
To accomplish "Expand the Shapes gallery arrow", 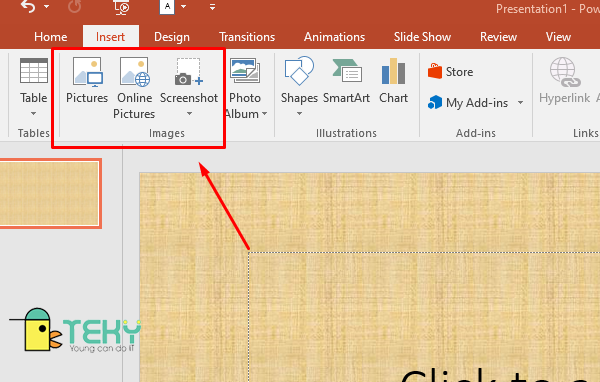I will click(299, 114).
